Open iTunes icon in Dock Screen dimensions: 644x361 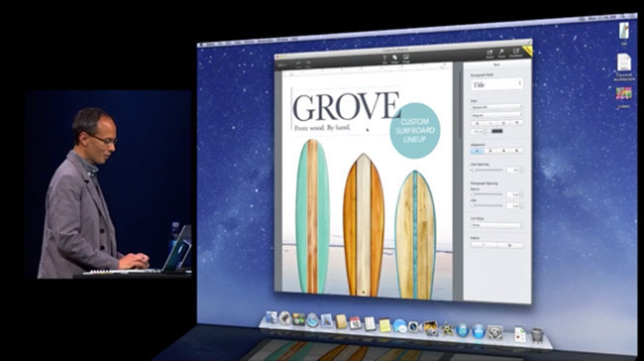point(463,330)
